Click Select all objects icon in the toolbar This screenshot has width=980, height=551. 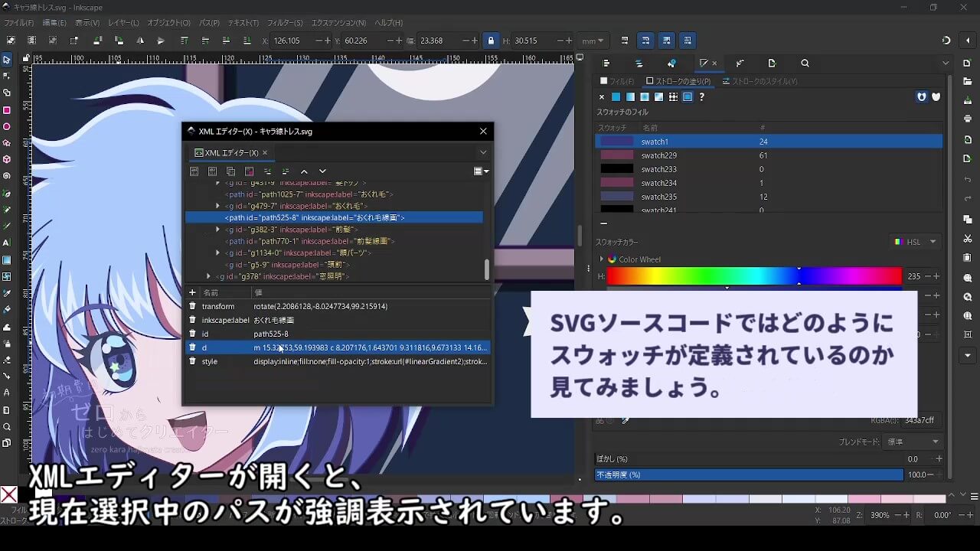[11, 41]
